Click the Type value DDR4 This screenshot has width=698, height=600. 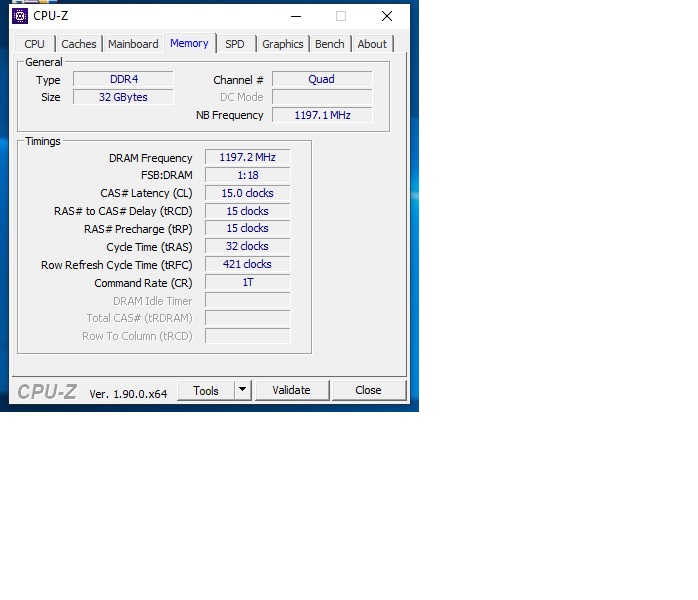tap(123, 79)
